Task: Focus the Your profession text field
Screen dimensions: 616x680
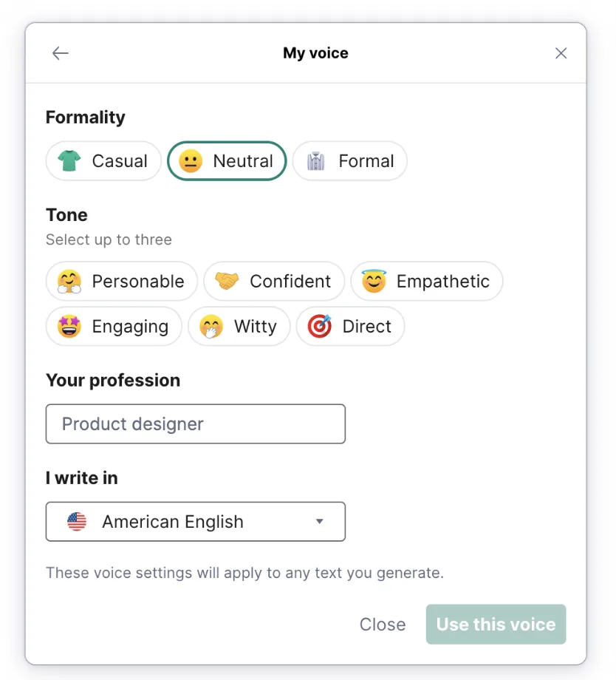Action: (x=195, y=424)
